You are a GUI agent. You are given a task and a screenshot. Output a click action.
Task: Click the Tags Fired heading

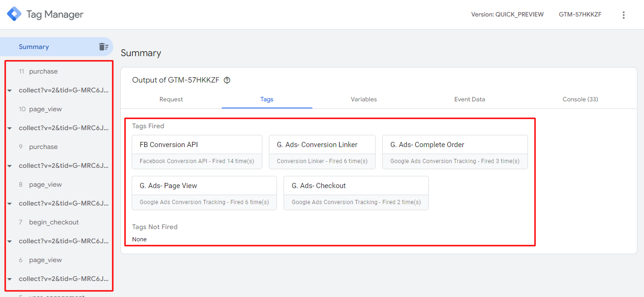(148, 126)
